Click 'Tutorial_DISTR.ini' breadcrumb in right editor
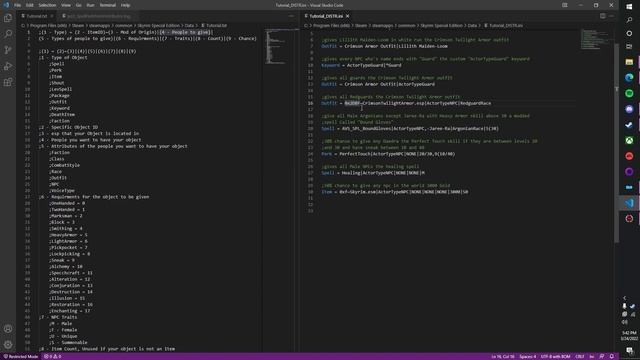Image resolution: width=640 pixels, height=360 pixels. point(506,25)
